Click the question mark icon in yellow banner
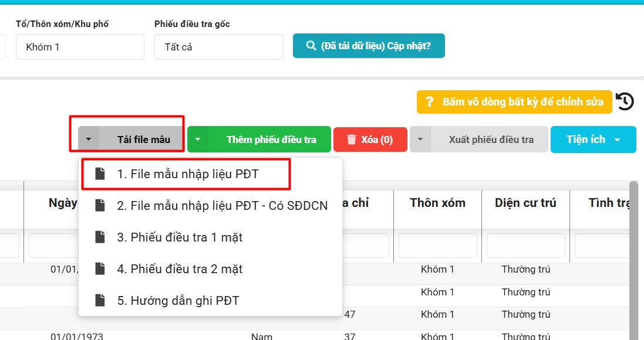This screenshot has width=644, height=340. click(429, 102)
